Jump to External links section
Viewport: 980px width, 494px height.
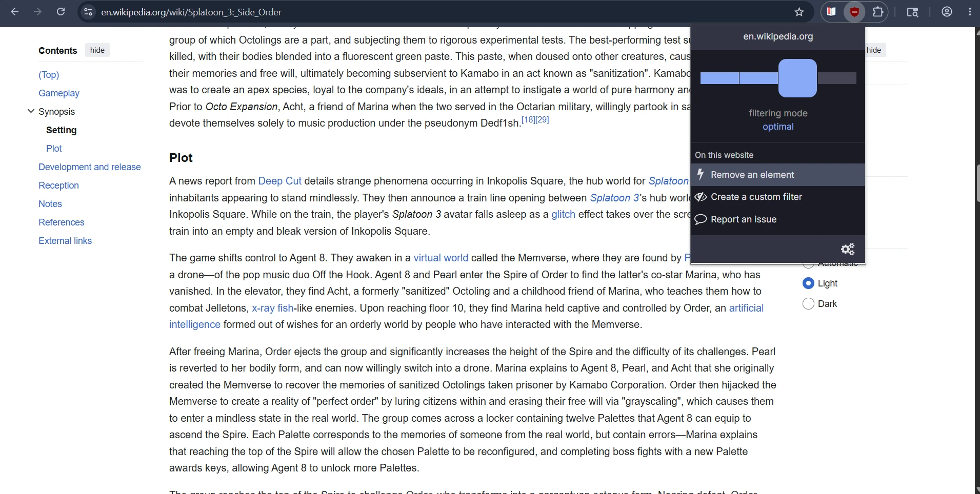[65, 241]
